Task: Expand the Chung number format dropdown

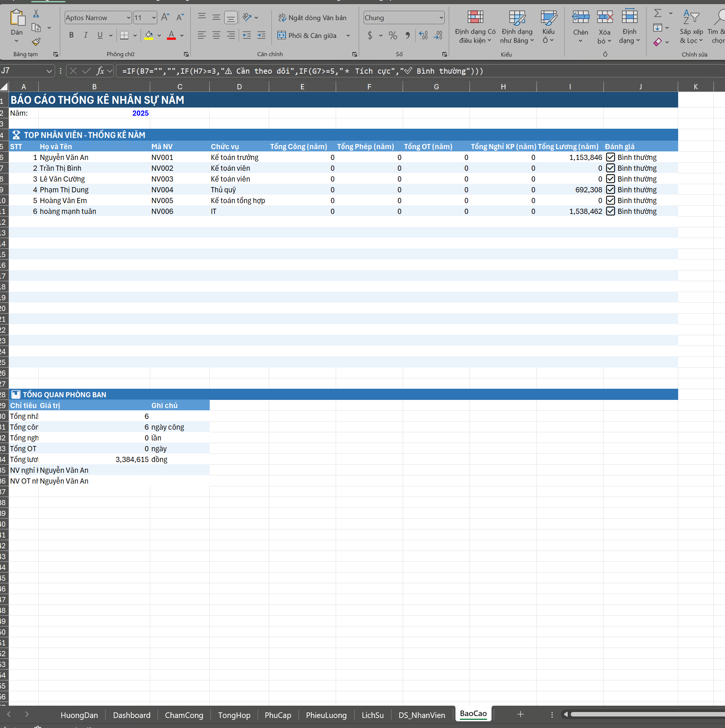Action: click(441, 18)
